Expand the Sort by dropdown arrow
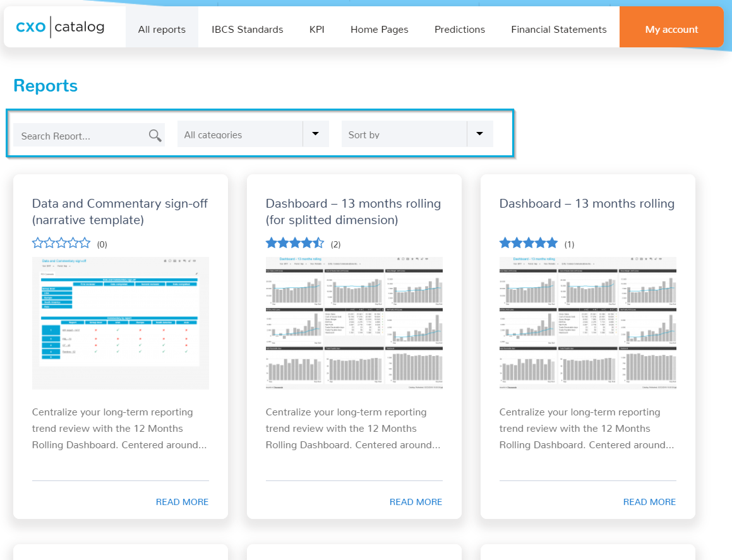The width and height of the screenshot is (732, 560). click(480, 134)
